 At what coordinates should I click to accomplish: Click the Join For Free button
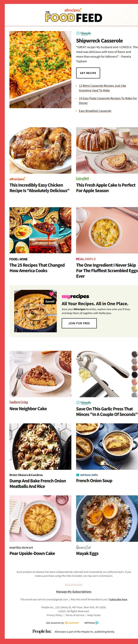79,323
